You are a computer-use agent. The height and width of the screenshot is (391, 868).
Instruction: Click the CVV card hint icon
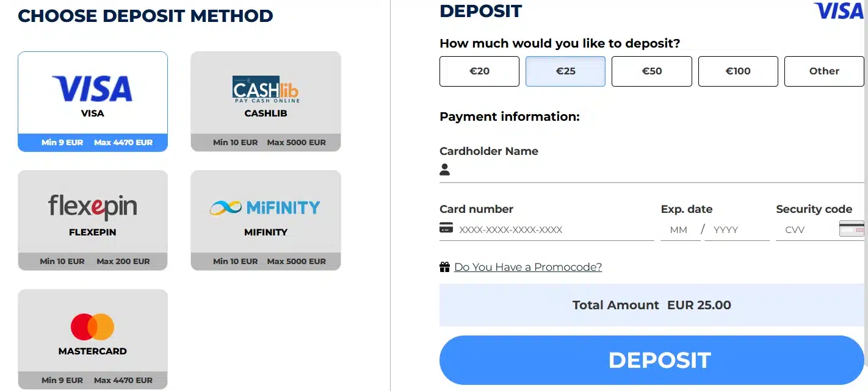click(x=852, y=229)
